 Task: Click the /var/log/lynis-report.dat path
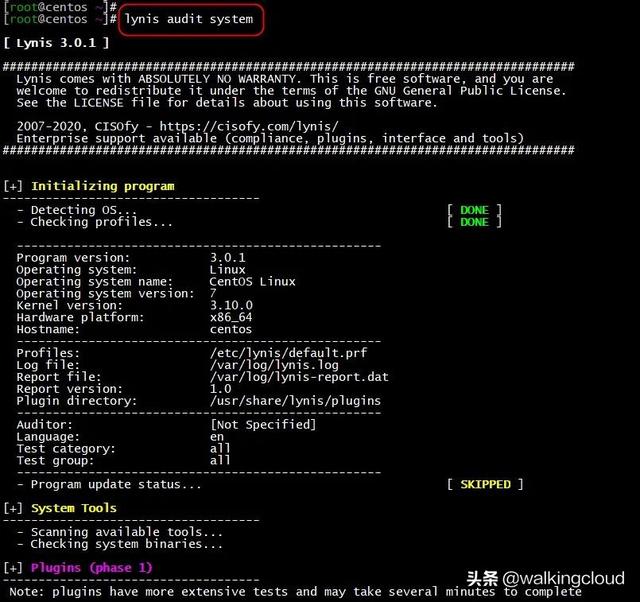299,377
